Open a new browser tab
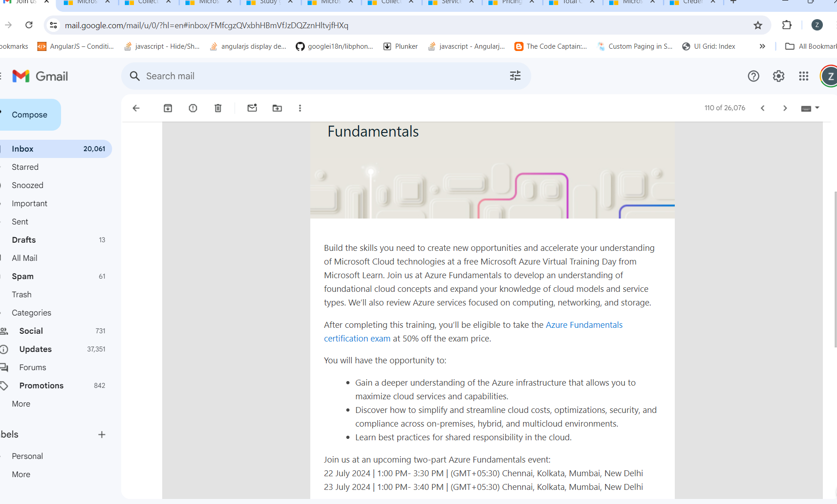The width and height of the screenshot is (837, 504). pyautogui.click(x=734, y=2)
